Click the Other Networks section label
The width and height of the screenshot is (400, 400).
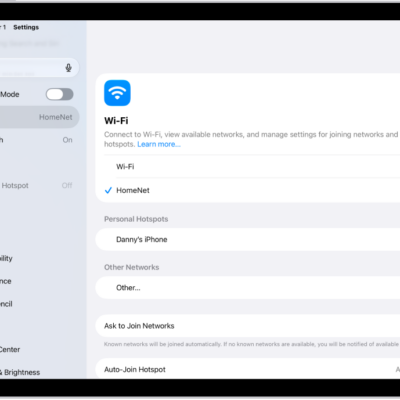pos(132,267)
